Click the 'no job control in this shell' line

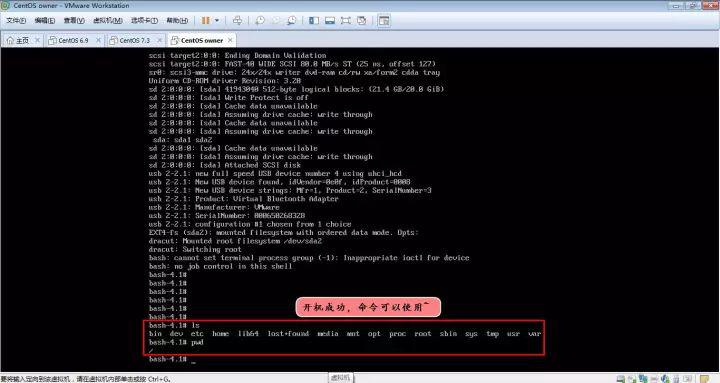click(220, 266)
